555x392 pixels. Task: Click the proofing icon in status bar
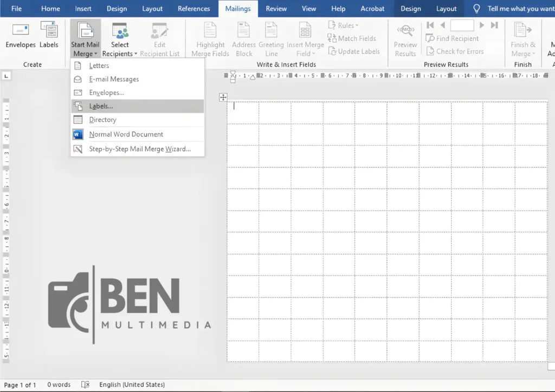point(85,384)
